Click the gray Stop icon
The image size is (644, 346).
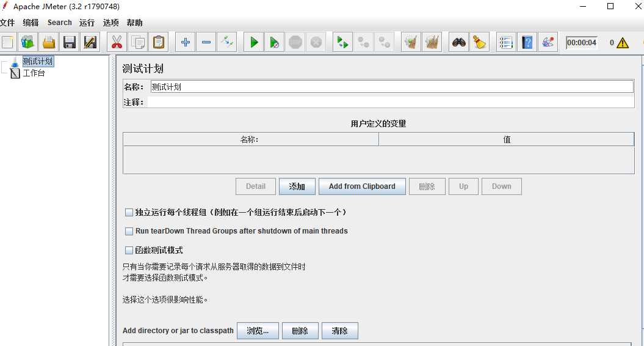tap(295, 42)
